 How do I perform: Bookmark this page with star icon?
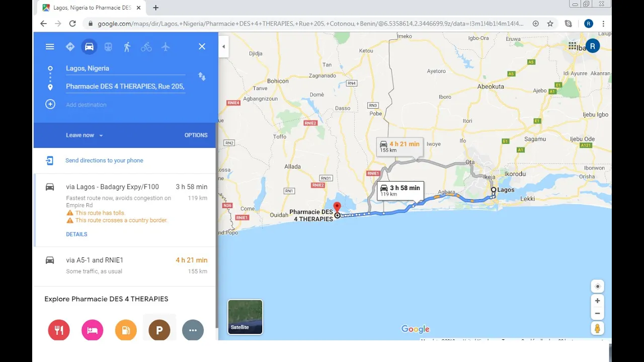(x=550, y=24)
